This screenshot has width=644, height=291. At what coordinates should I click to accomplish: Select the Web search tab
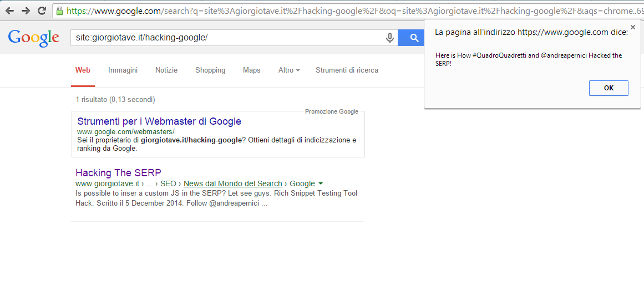point(83,70)
